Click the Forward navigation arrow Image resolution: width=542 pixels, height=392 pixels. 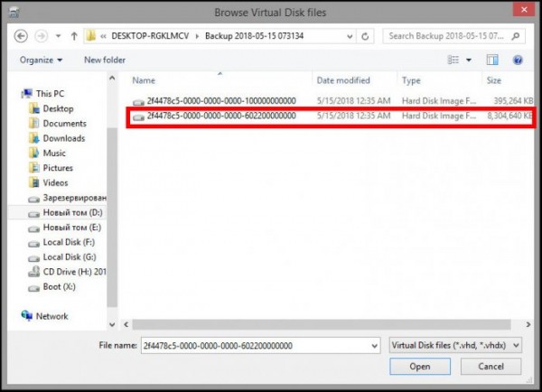click(x=42, y=36)
